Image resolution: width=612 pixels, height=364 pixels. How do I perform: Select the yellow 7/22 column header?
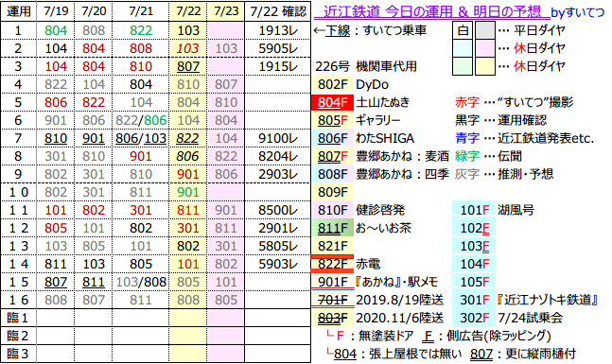point(187,11)
